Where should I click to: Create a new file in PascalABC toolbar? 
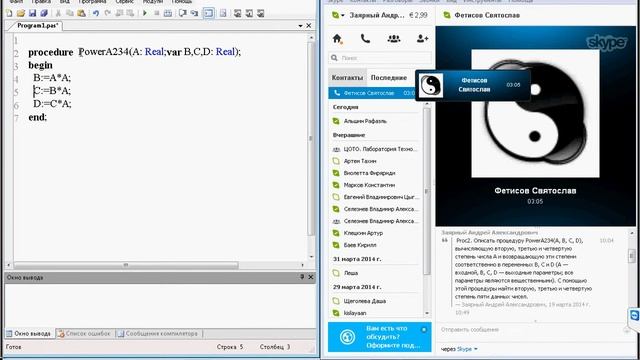coord(9,13)
